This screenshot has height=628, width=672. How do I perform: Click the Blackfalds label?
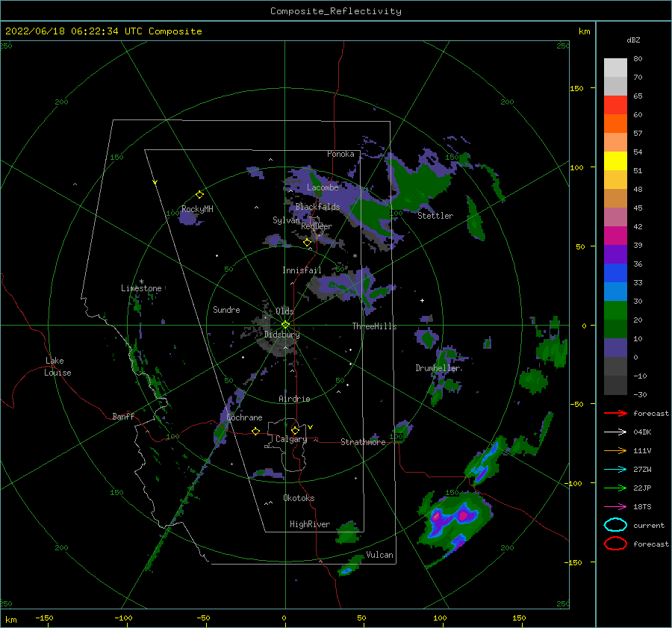coord(317,207)
